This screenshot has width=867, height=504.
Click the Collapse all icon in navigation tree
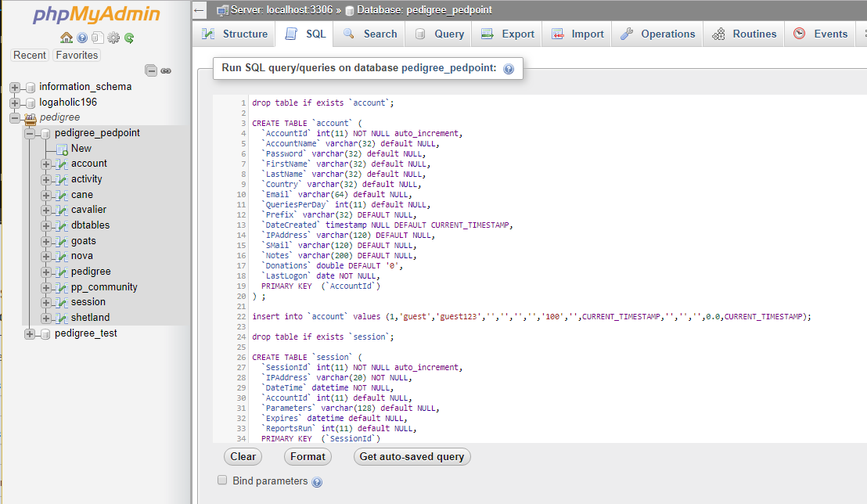coord(151,70)
